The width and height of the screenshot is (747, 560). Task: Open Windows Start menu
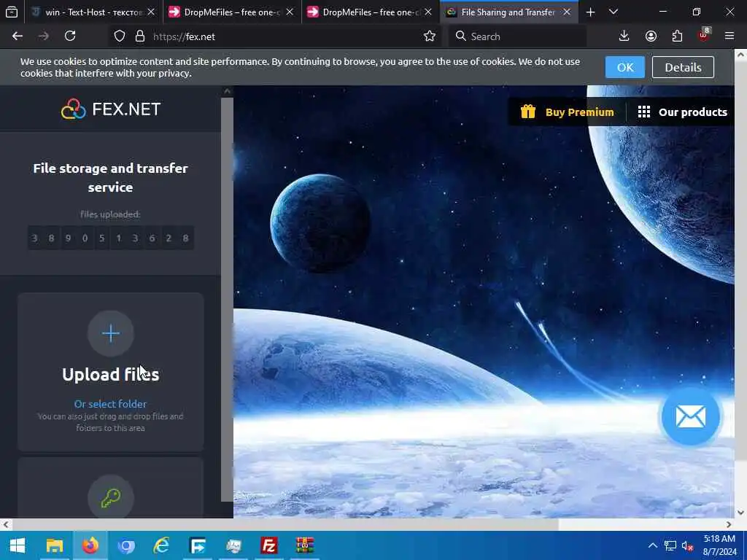pos(18,545)
